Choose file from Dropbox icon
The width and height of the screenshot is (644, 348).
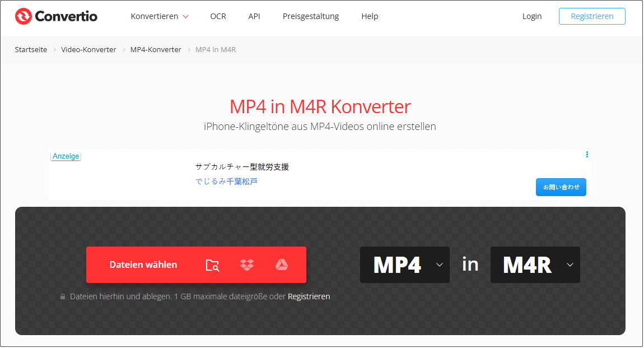pos(247,265)
